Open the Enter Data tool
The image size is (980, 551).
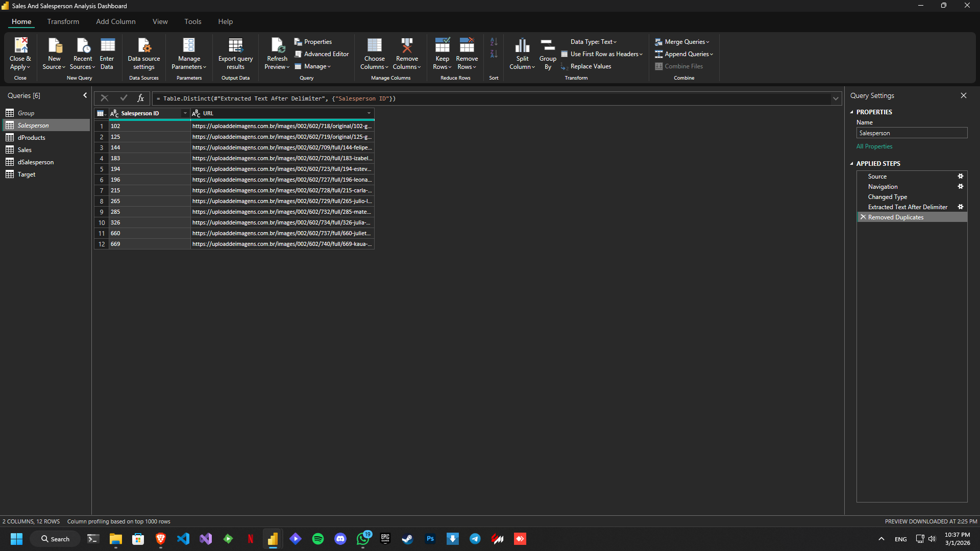107,46
